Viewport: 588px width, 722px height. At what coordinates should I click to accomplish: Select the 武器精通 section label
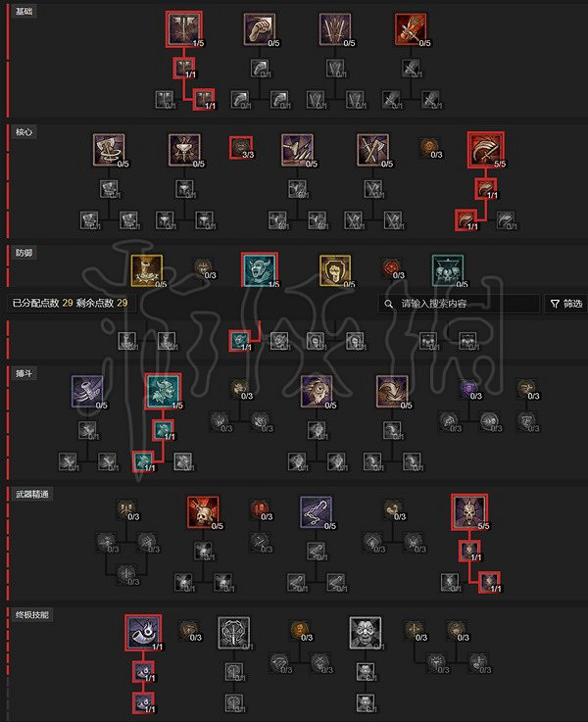31,494
